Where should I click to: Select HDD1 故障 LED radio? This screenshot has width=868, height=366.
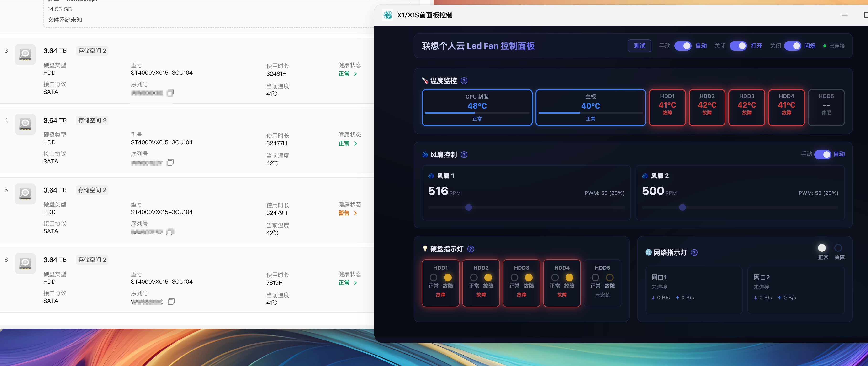point(447,277)
